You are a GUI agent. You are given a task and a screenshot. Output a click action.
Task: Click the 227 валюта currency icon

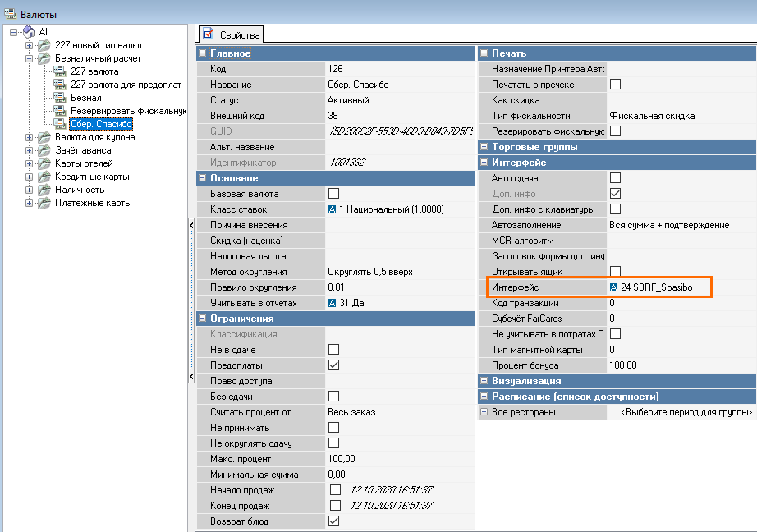[x=60, y=71]
